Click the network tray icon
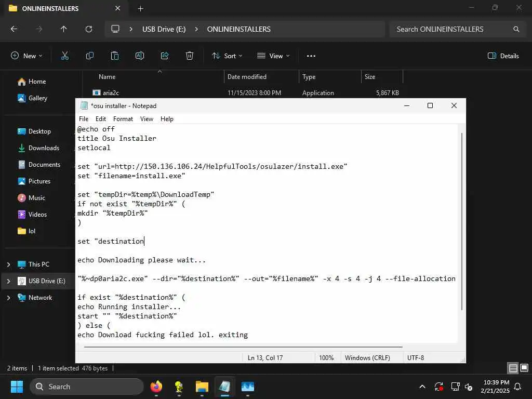Viewport: 532px width, 399px height. (455, 387)
